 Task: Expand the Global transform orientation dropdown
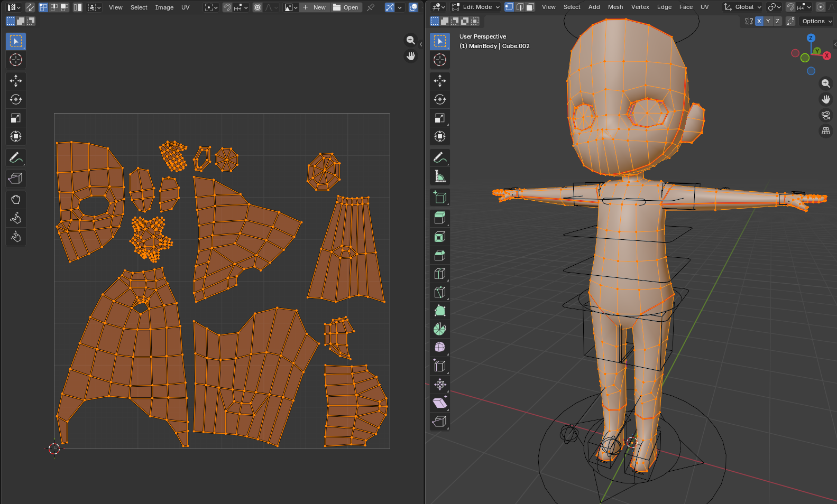[743, 7]
